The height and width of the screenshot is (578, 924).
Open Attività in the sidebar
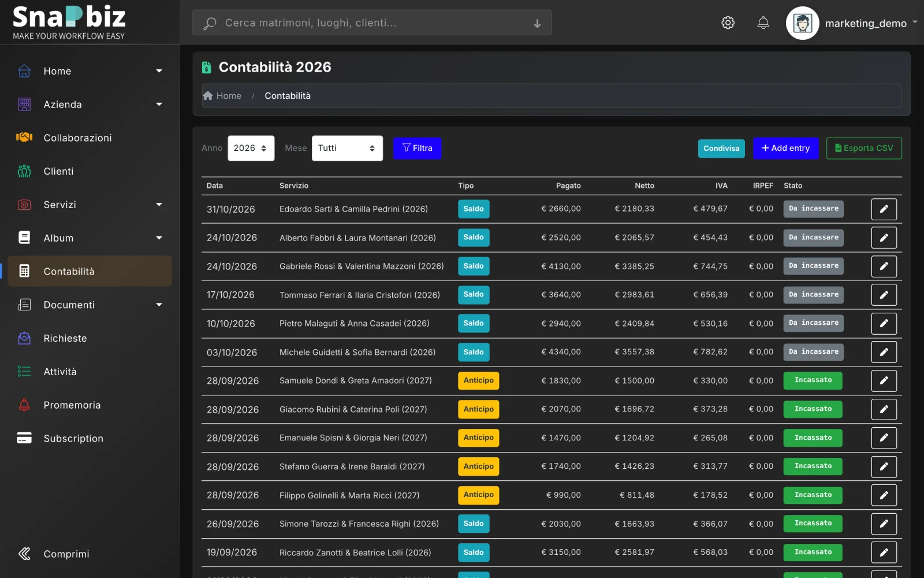[x=90, y=372]
